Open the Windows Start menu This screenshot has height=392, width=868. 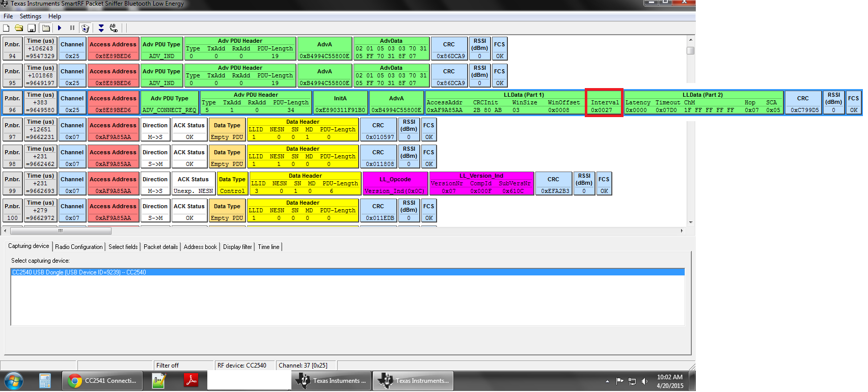click(x=14, y=381)
